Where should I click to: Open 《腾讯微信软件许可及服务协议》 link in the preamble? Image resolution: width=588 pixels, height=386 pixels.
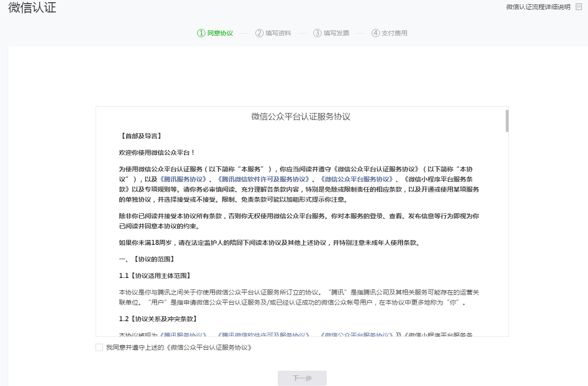pos(263,179)
